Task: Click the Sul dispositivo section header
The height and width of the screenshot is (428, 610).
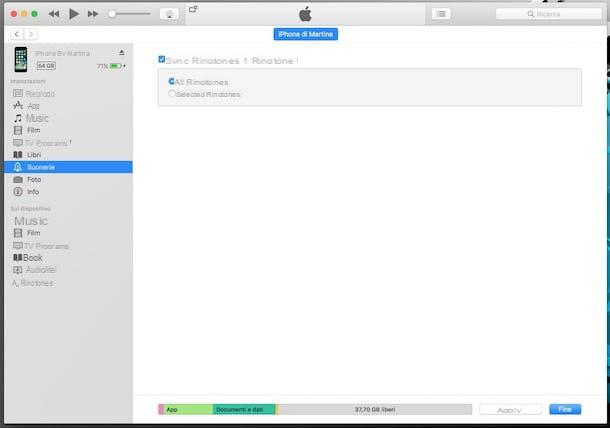Action: [x=31, y=209]
